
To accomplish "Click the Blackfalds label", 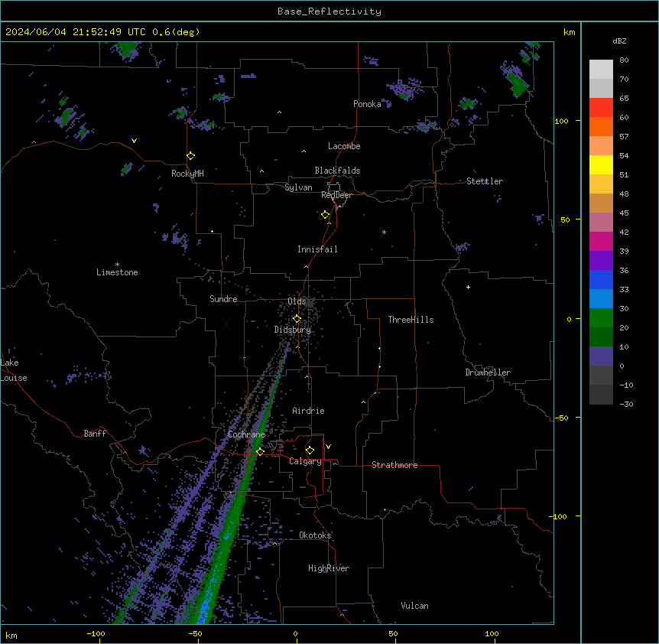I will pos(337,171).
